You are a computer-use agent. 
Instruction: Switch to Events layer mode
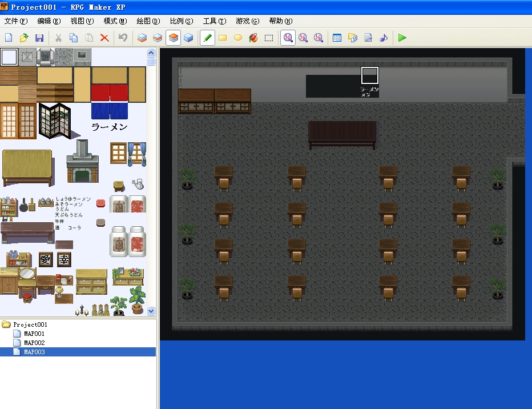[188, 38]
